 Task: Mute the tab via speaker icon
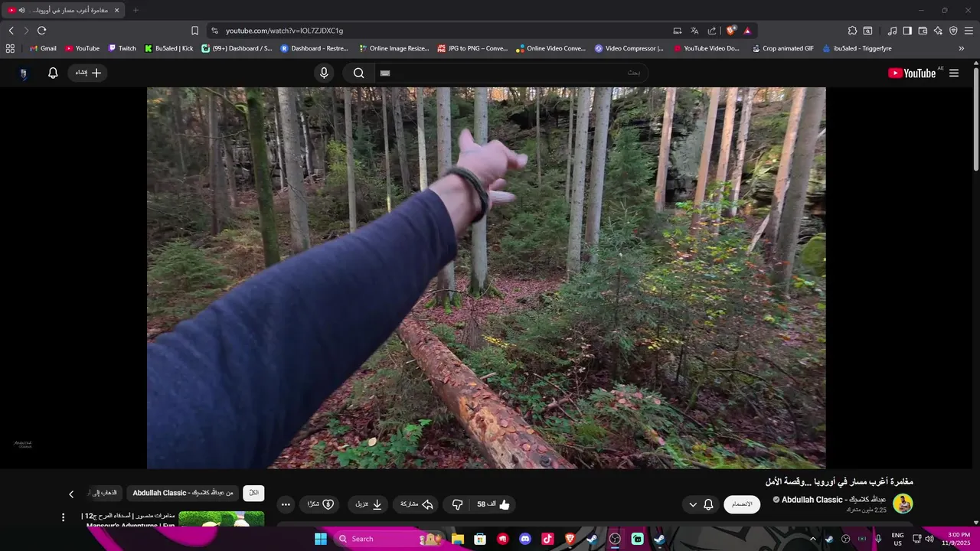pos(21,10)
